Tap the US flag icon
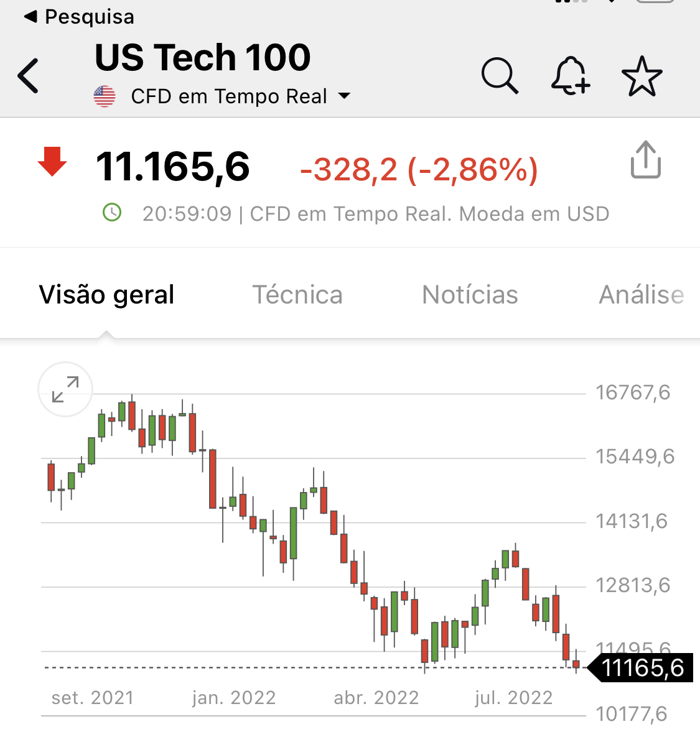 tap(105, 96)
